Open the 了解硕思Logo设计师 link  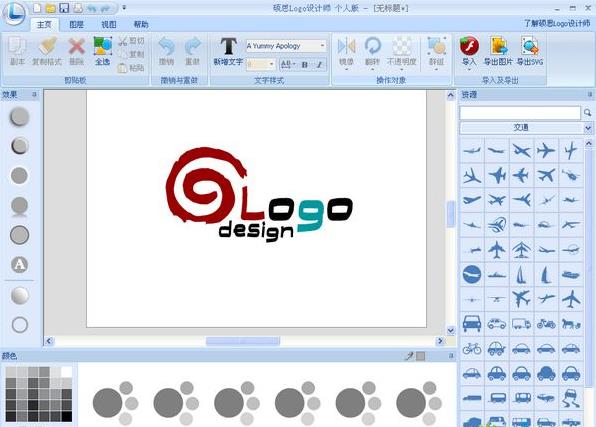(x=557, y=24)
